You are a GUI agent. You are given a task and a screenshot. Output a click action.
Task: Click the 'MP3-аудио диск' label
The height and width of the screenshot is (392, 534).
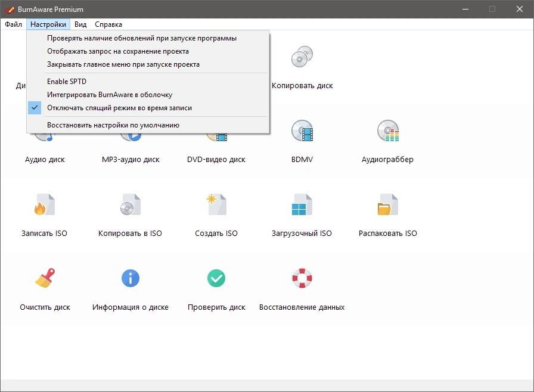(x=131, y=160)
